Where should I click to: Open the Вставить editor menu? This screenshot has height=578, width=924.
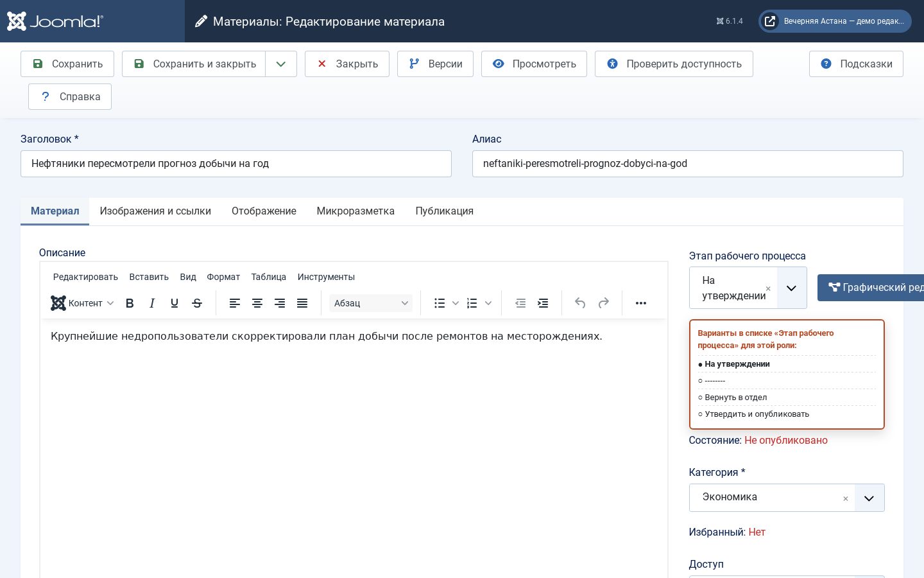click(x=149, y=277)
